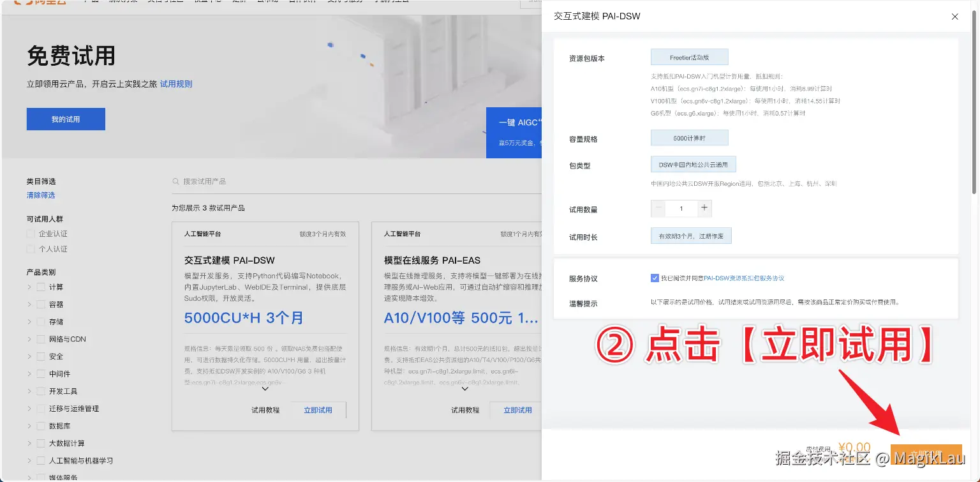Open 试用教程 on the PAI-EAS card
980x482 pixels.
point(465,410)
